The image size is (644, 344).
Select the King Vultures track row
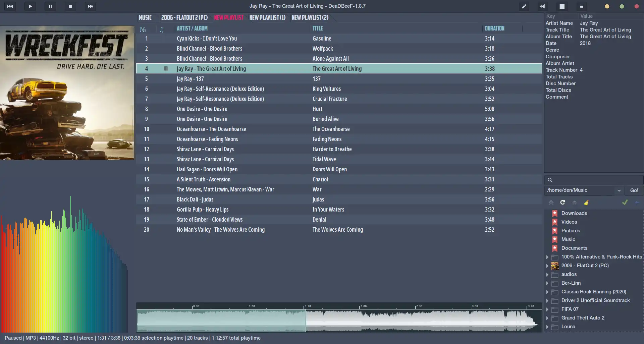339,89
